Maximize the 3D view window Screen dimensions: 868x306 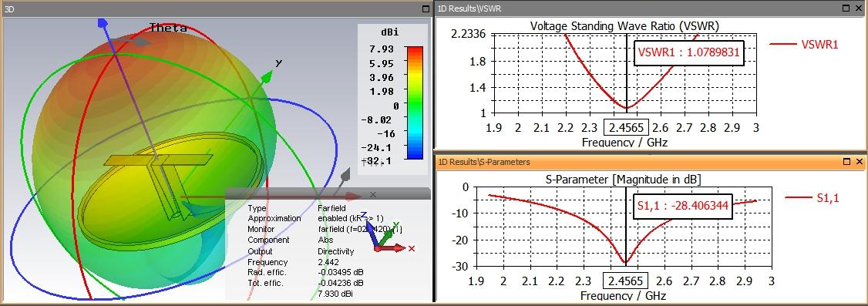click(426, 8)
